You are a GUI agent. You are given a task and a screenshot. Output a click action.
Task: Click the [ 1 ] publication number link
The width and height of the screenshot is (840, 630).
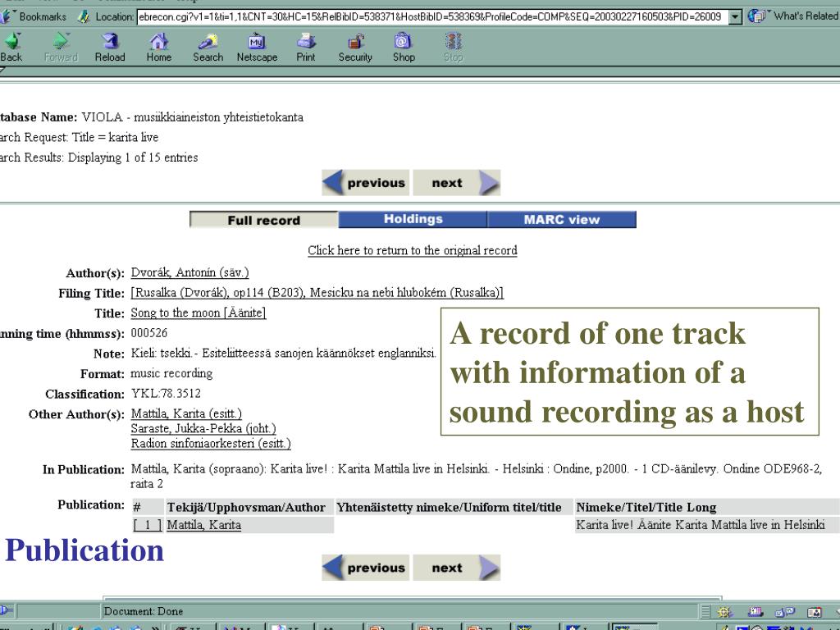(x=148, y=525)
